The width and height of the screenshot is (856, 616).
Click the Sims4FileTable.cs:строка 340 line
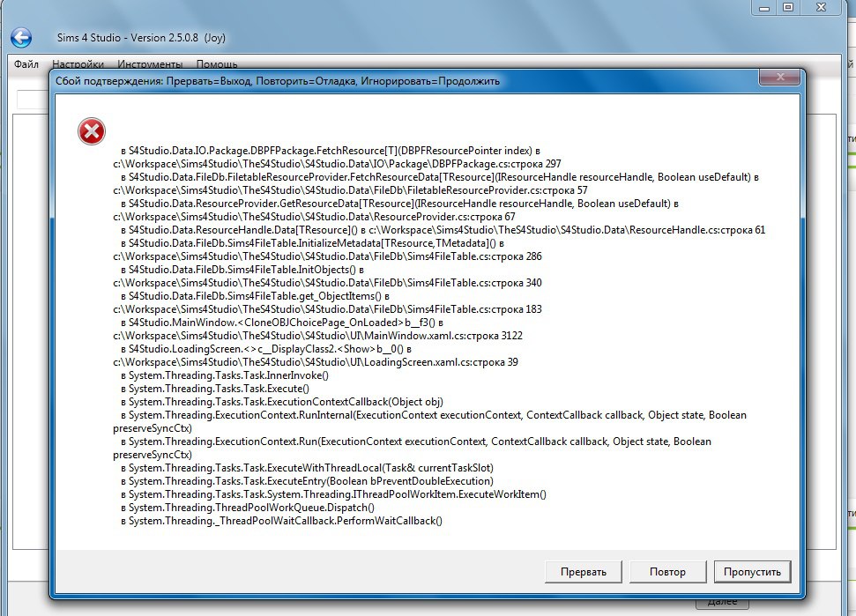click(x=327, y=283)
